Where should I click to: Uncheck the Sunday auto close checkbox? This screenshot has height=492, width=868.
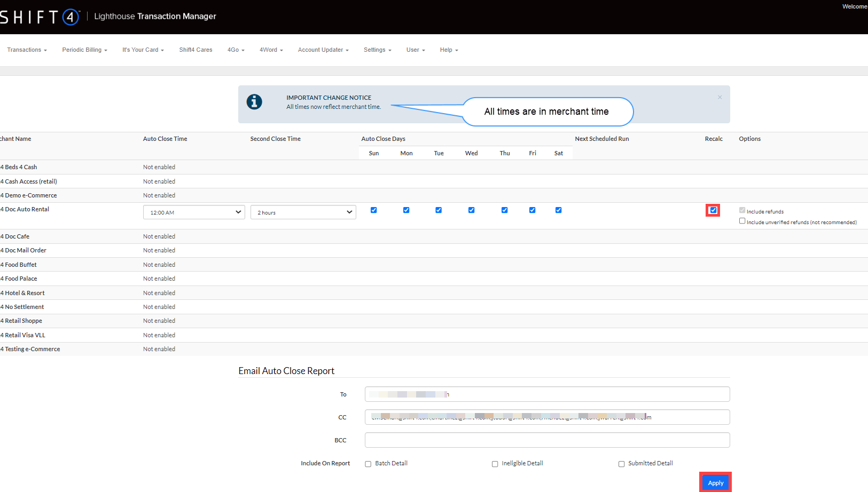374,210
